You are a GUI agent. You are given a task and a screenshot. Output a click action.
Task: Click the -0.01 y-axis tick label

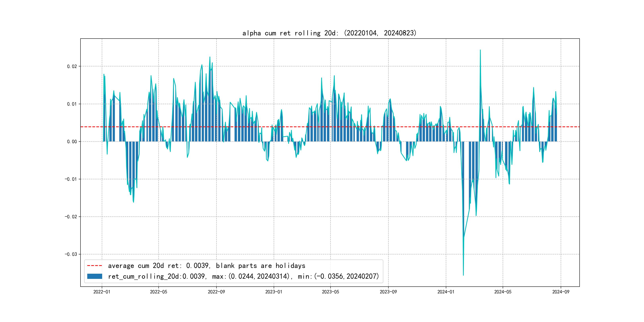pos(71,179)
